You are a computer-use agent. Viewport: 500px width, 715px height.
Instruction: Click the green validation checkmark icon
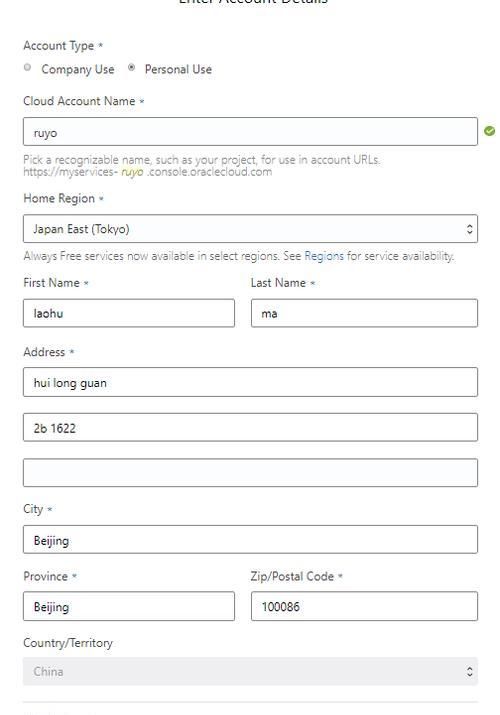490,131
